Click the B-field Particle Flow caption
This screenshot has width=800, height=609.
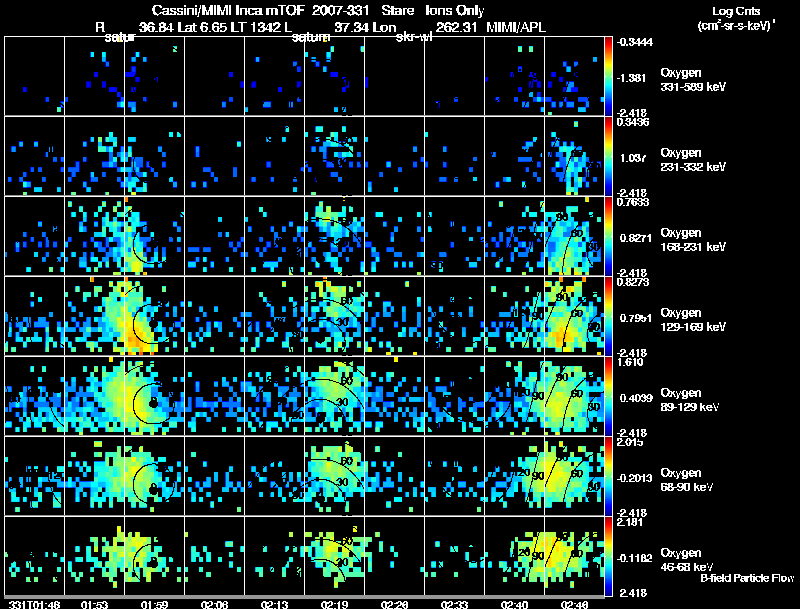747,578
